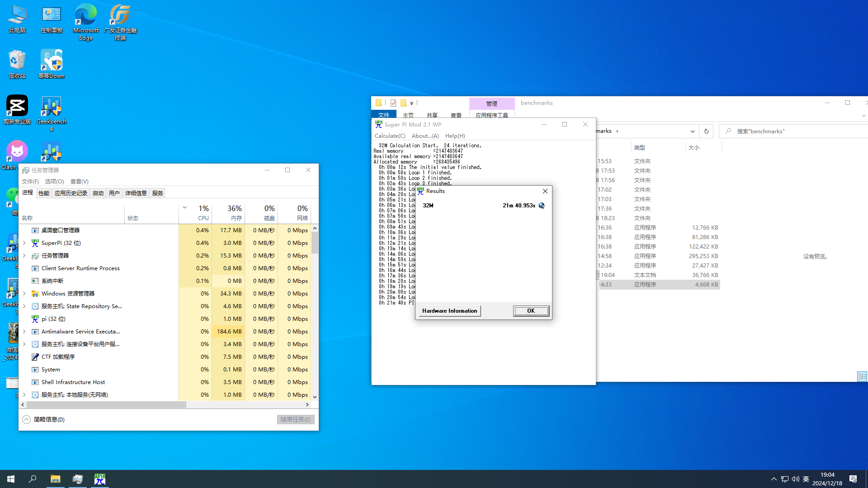Close the Results dialog

pyautogui.click(x=545, y=191)
